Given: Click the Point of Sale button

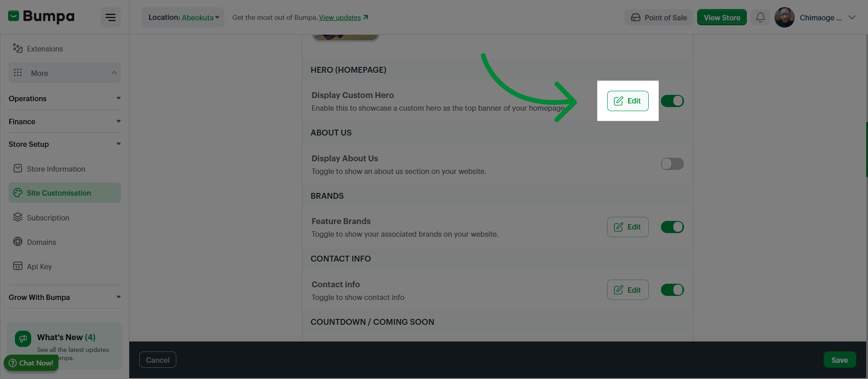Looking at the screenshot, I should click(x=659, y=18).
